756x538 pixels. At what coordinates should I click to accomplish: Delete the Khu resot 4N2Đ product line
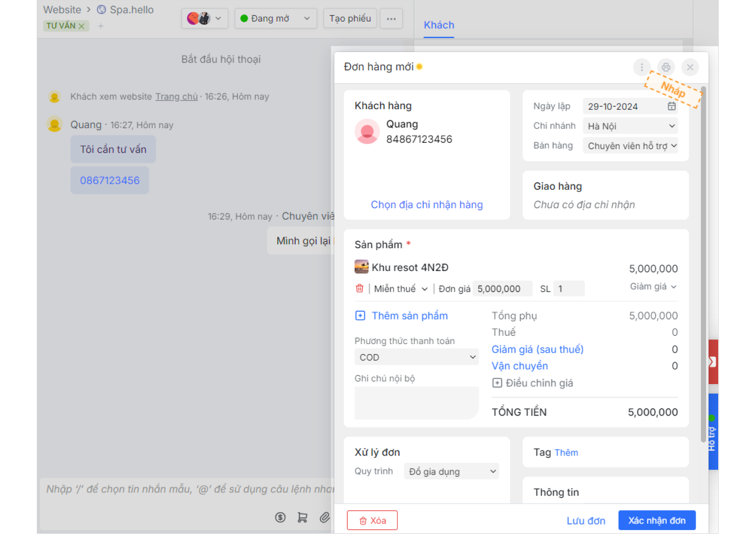point(360,288)
